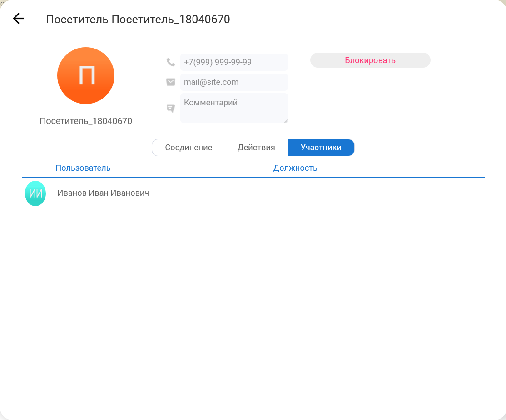Image resolution: width=506 pixels, height=420 pixels.
Task: Open the Действия tab
Action: click(256, 148)
